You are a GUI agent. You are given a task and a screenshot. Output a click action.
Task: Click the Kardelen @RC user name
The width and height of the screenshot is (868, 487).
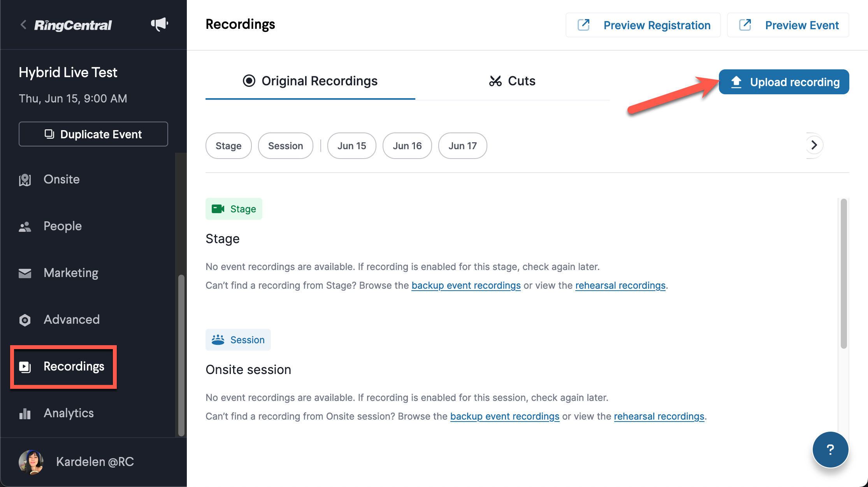click(x=95, y=462)
